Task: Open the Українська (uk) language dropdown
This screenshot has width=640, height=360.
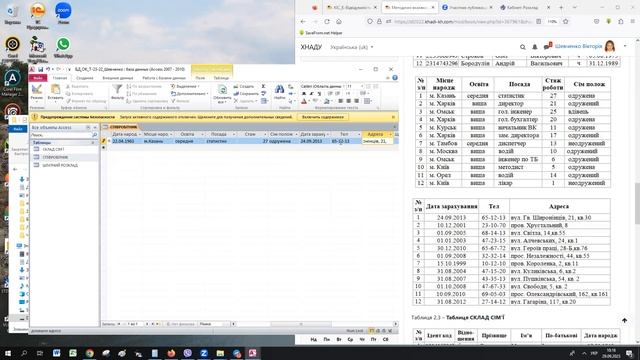Action: [x=351, y=47]
